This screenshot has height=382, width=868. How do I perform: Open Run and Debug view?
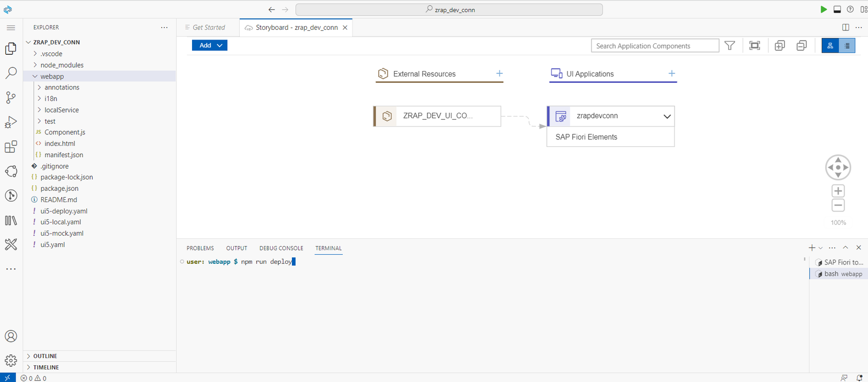[x=11, y=122]
